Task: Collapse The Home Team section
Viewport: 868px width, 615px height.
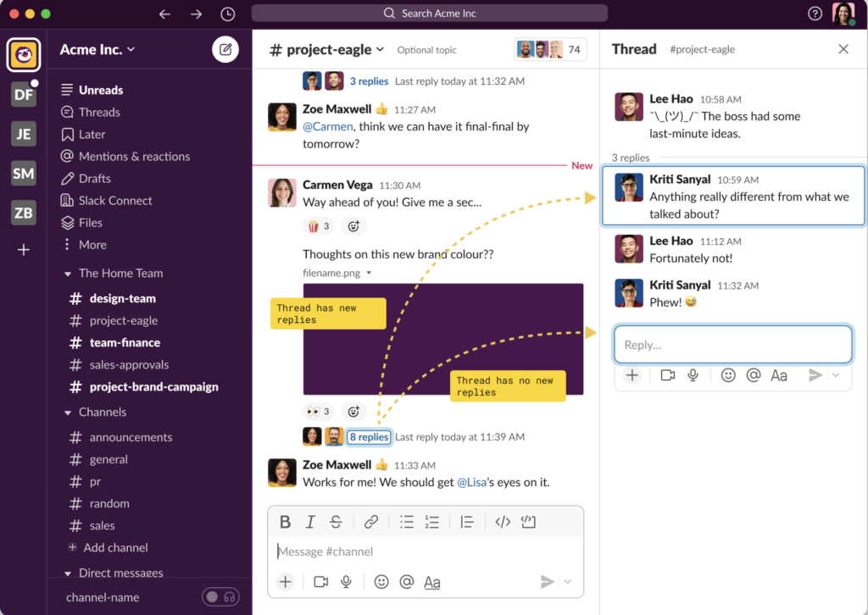Action: [x=68, y=274]
